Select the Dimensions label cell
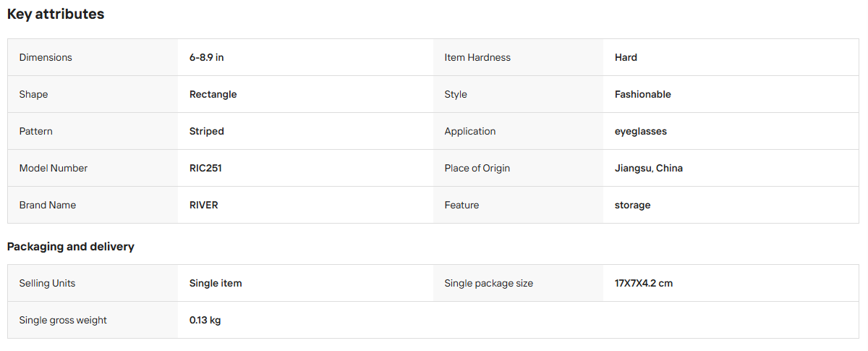Viewport: 868px width, 351px height. click(93, 57)
